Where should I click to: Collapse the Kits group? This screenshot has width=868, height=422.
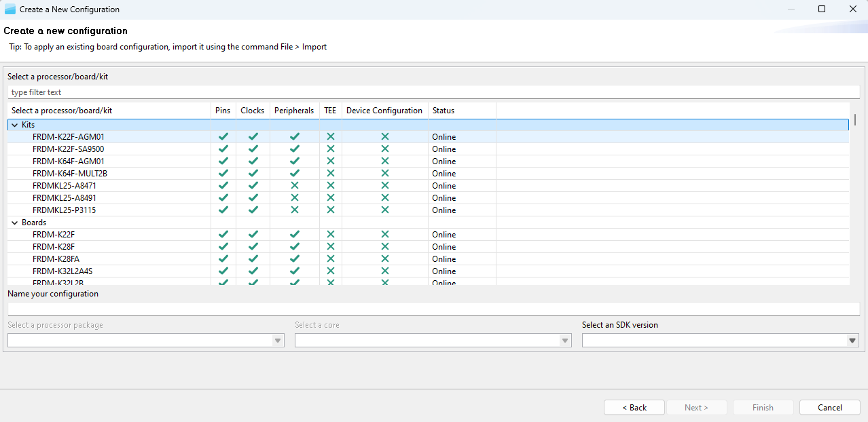[x=15, y=124]
